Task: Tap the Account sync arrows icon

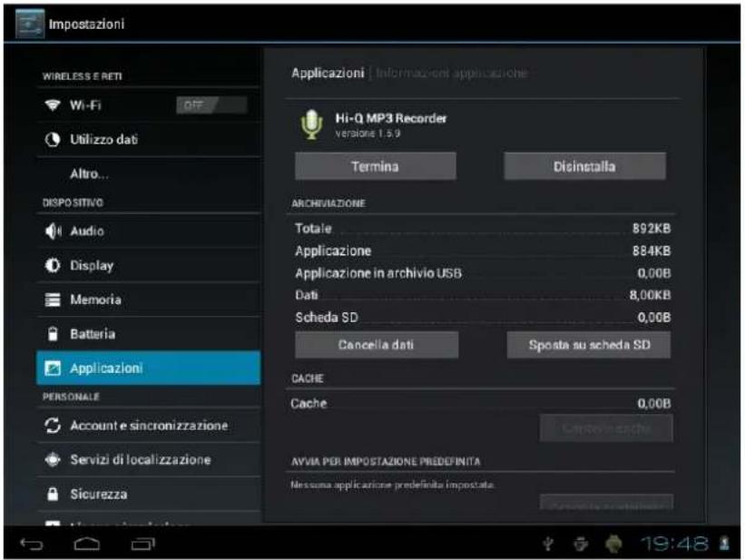Action: click(x=53, y=425)
